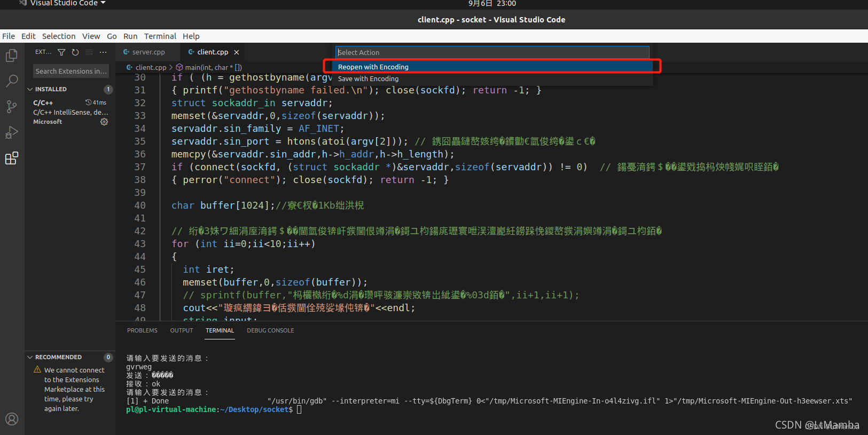Open the Terminal menu

[x=160, y=36]
